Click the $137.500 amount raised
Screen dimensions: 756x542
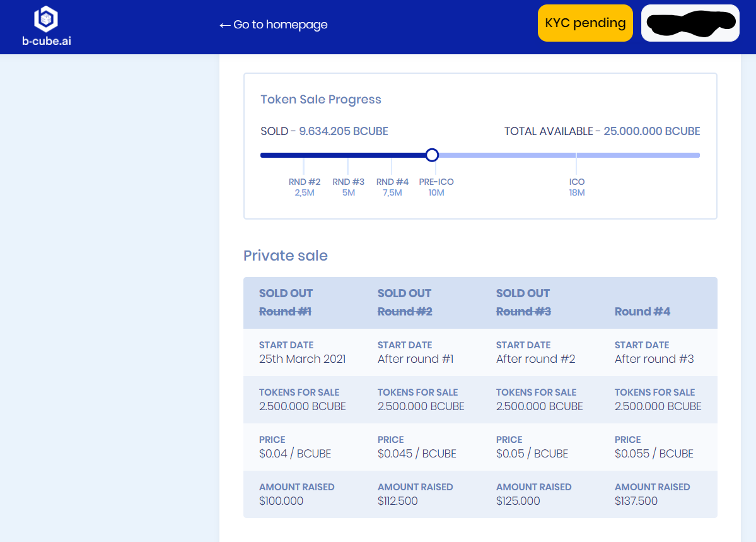tap(636, 501)
